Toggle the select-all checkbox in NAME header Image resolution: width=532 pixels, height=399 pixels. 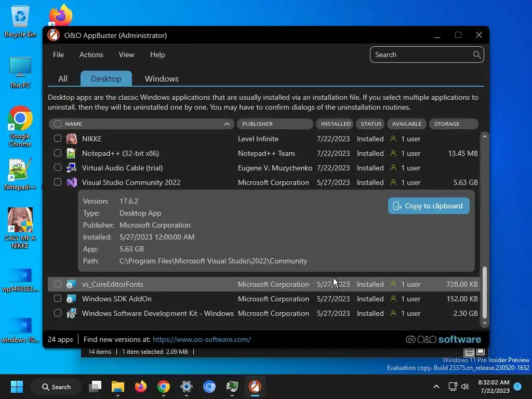[x=58, y=124]
